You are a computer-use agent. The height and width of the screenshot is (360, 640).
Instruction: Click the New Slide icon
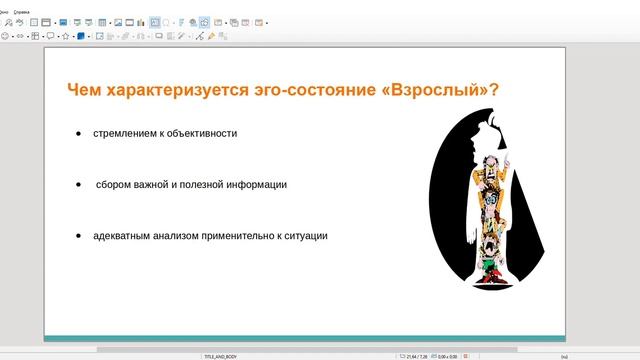[218, 23]
